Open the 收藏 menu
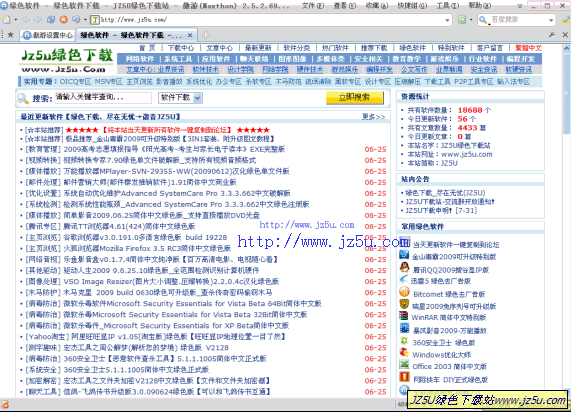The height and width of the screenshot is (412, 571). (x=377, y=6)
